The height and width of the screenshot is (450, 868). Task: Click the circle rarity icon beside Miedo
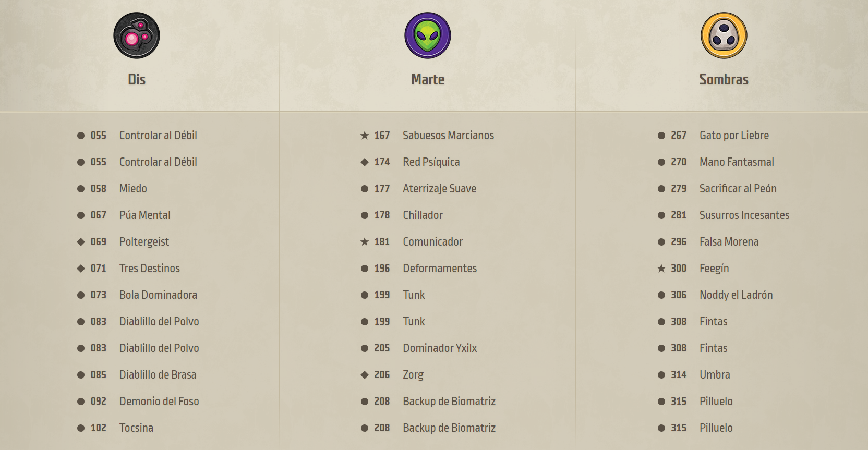(x=81, y=189)
